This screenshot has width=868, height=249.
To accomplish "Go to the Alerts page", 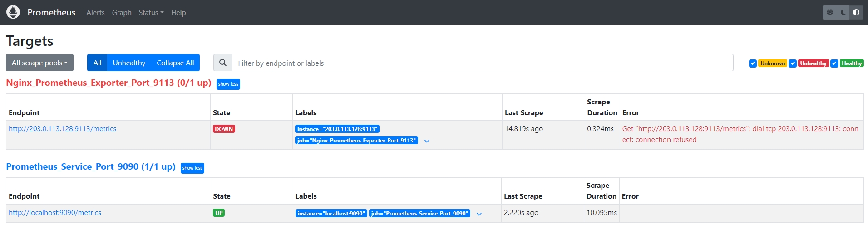I will coord(95,12).
